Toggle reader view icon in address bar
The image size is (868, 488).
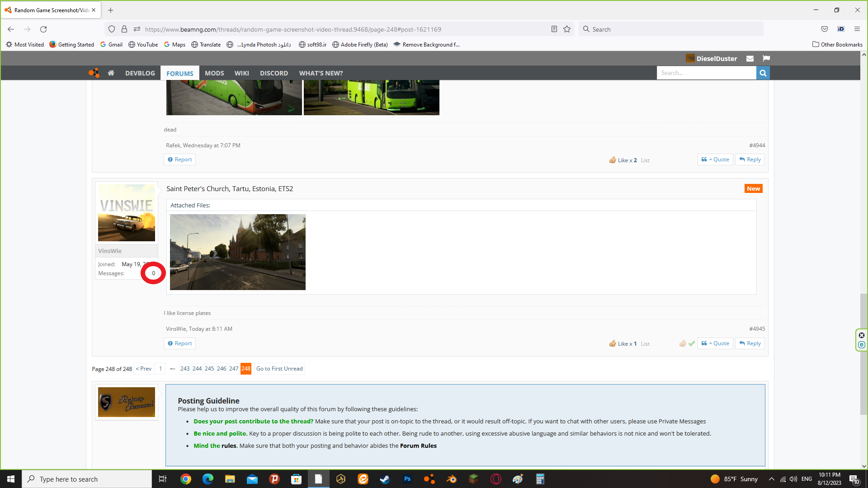pyautogui.click(x=554, y=29)
